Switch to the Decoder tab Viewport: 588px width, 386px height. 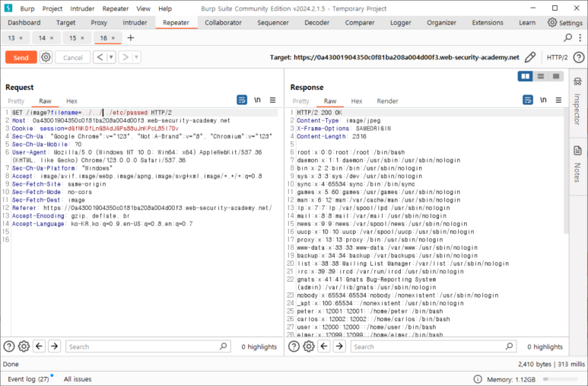pyautogui.click(x=317, y=23)
